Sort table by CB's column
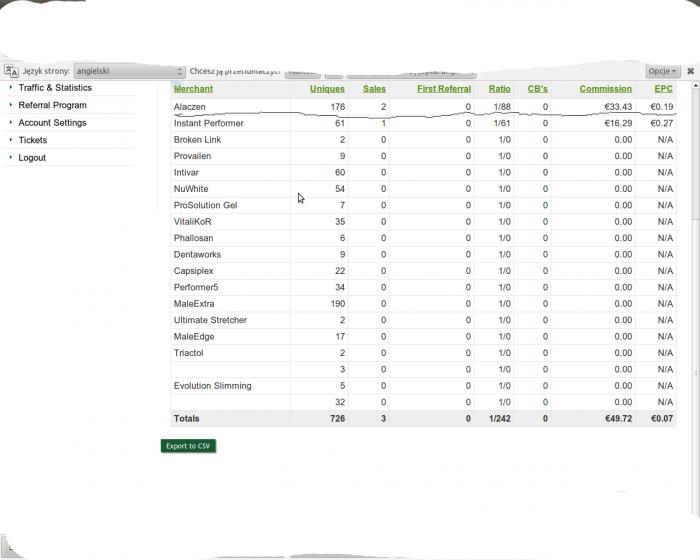 pyautogui.click(x=537, y=89)
